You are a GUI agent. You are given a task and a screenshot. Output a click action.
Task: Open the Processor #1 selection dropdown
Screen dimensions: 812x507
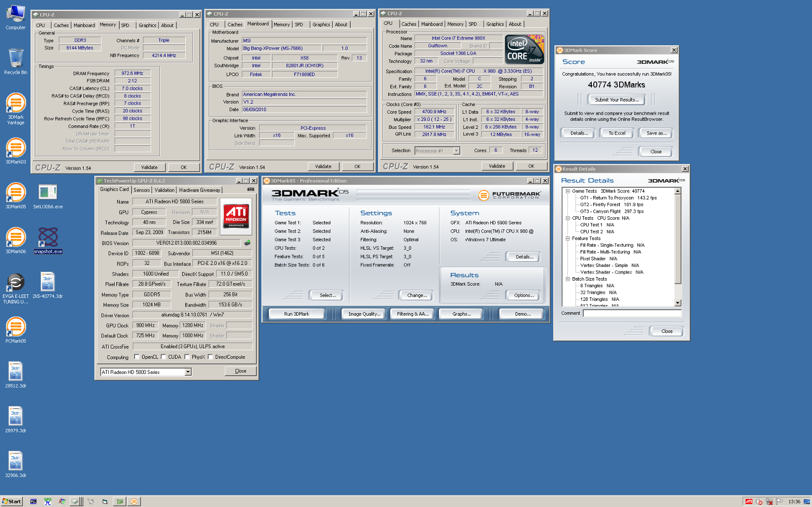click(x=456, y=151)
